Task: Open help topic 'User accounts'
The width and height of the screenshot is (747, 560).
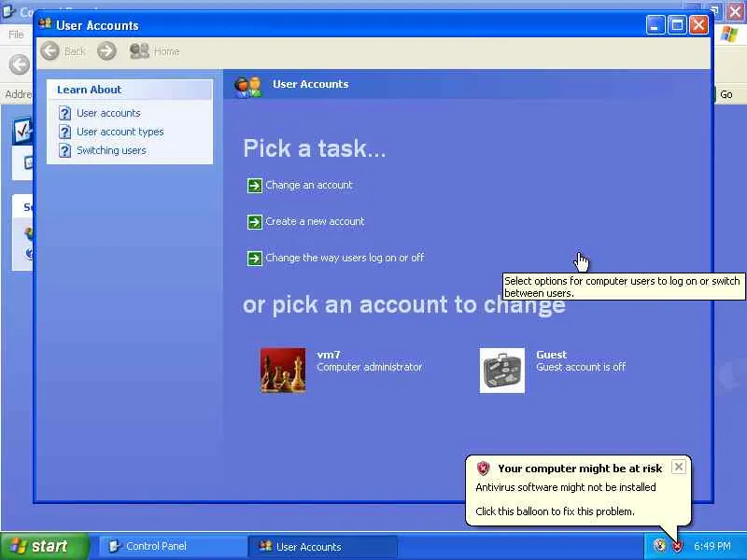Action: [108, 113]
